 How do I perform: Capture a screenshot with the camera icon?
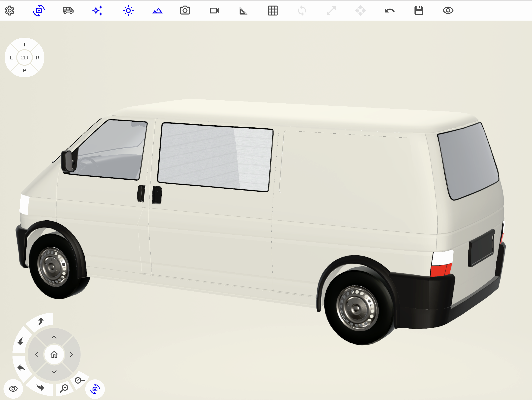coord(185,11)
